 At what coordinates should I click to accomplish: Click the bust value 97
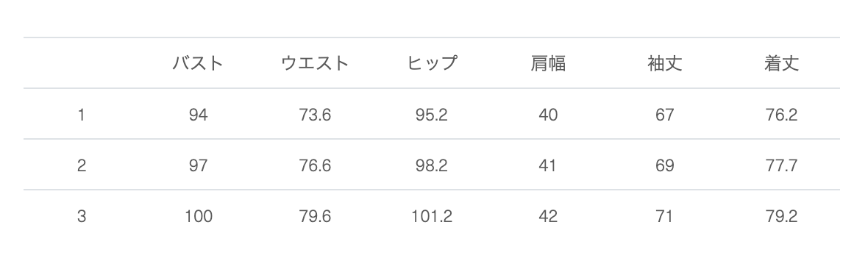(x=198, y=165)
